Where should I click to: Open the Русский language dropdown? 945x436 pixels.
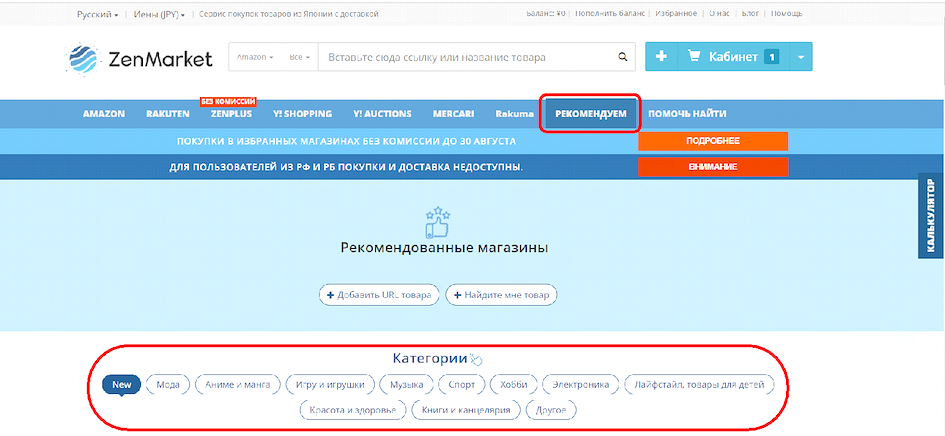click(x=97, y=14)
